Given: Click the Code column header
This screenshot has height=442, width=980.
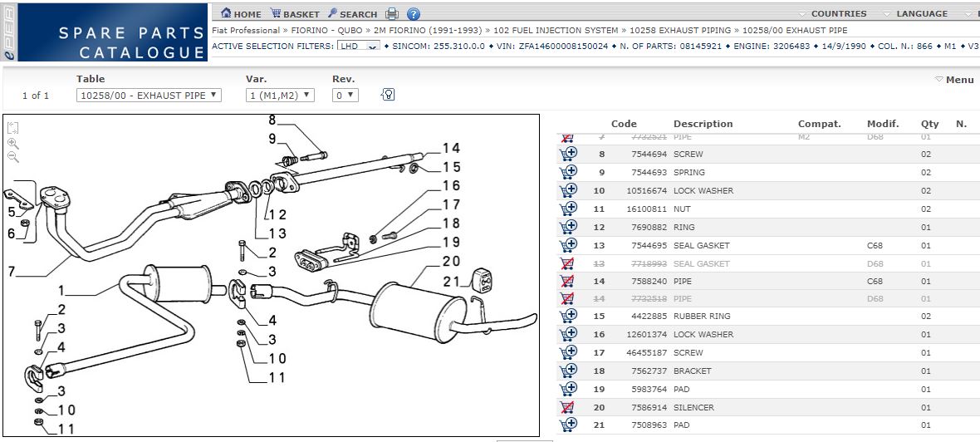Looking at the screenshot, I should pos(624,124).
